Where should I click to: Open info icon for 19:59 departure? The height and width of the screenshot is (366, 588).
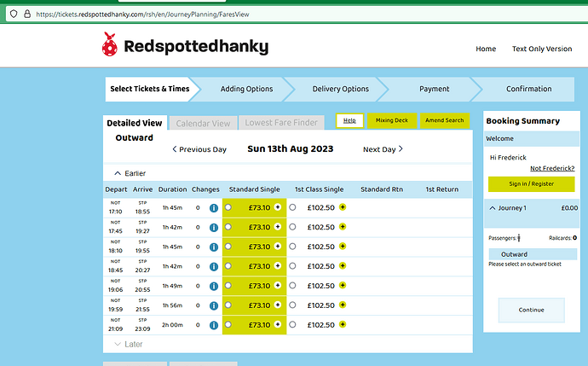pos(214,305)
